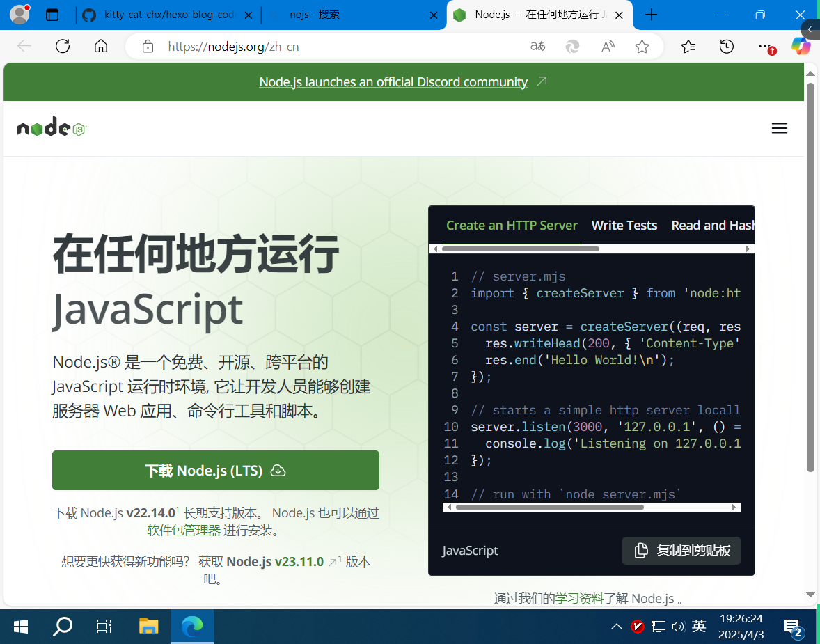
Task: Expand the sidebar chevron below window controls
Action: pos(810,29)
